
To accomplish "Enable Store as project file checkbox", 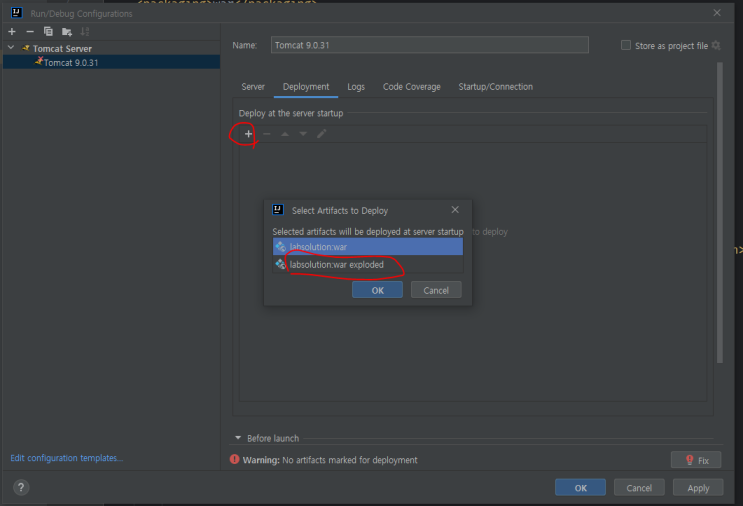I will point(626,45).
